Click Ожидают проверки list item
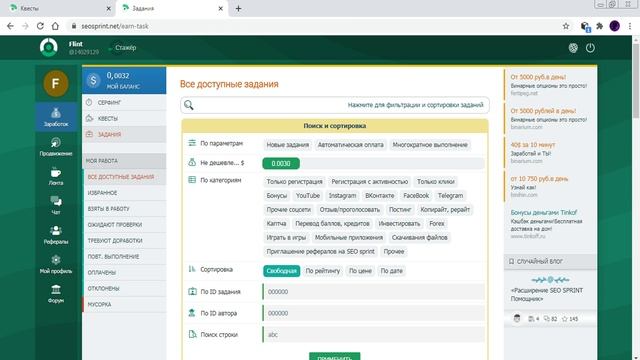The height and width of the screenshot is (360, 640). (x=124, y=224)
